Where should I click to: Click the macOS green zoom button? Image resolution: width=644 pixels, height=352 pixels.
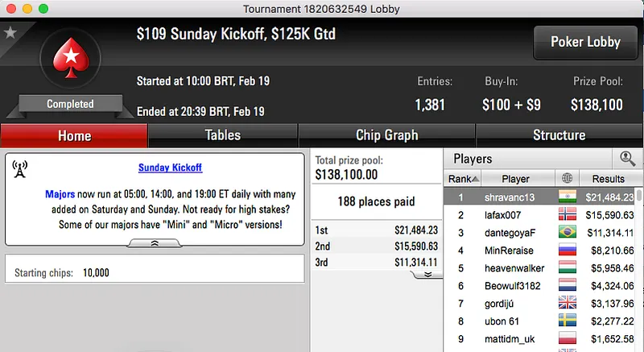pyautogui.click(x=43, y=8)
